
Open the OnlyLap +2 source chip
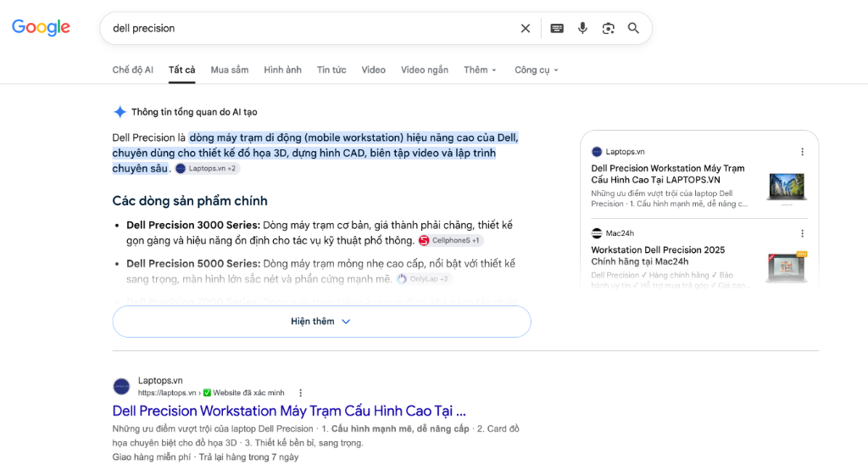pos(424,279)
